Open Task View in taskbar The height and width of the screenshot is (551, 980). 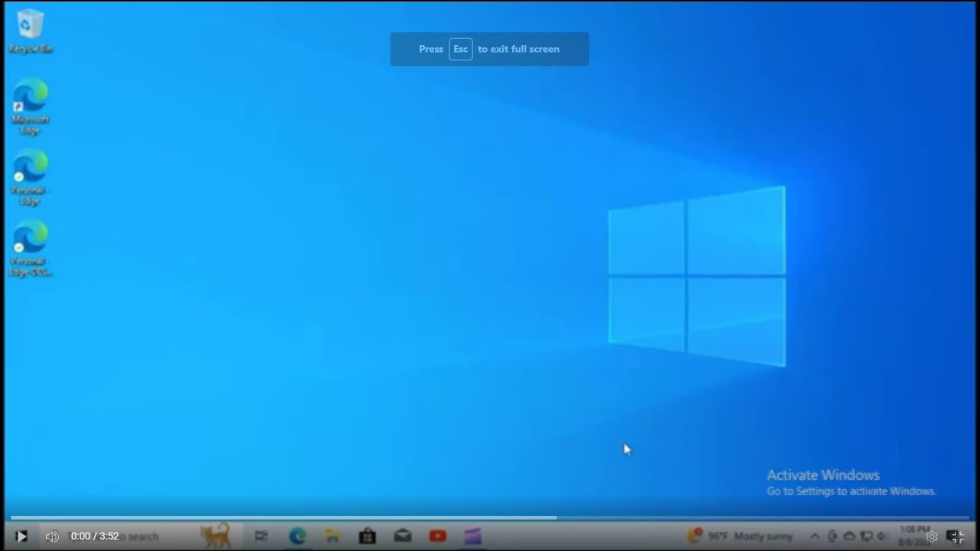pos(261,536)
